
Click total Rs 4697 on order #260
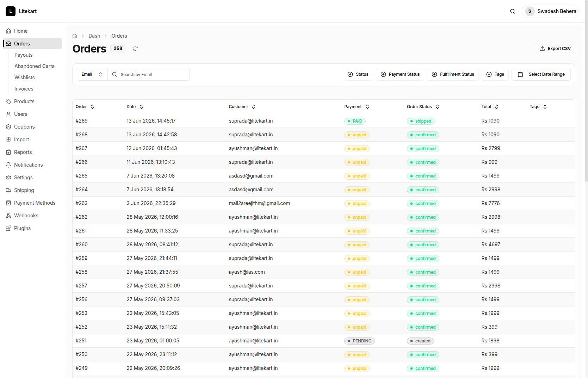tap(491, 244)
